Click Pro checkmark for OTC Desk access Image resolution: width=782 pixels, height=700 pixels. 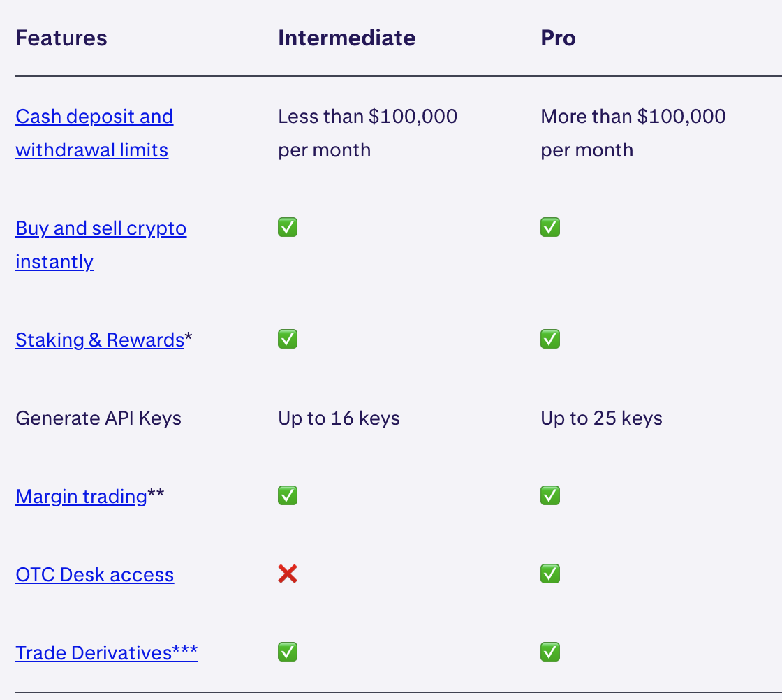click(x=550, y=574)
